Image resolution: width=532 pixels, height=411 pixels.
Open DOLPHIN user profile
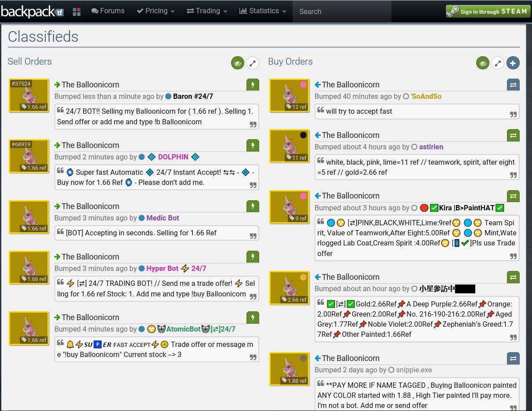click(x=173, y=157)
